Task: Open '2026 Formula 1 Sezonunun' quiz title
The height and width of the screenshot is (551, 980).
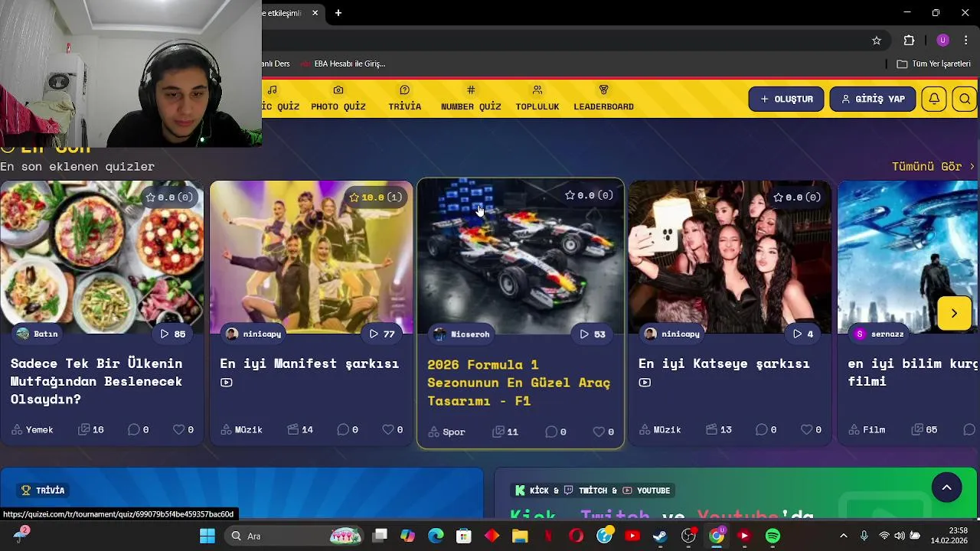Action: [518, 383]
